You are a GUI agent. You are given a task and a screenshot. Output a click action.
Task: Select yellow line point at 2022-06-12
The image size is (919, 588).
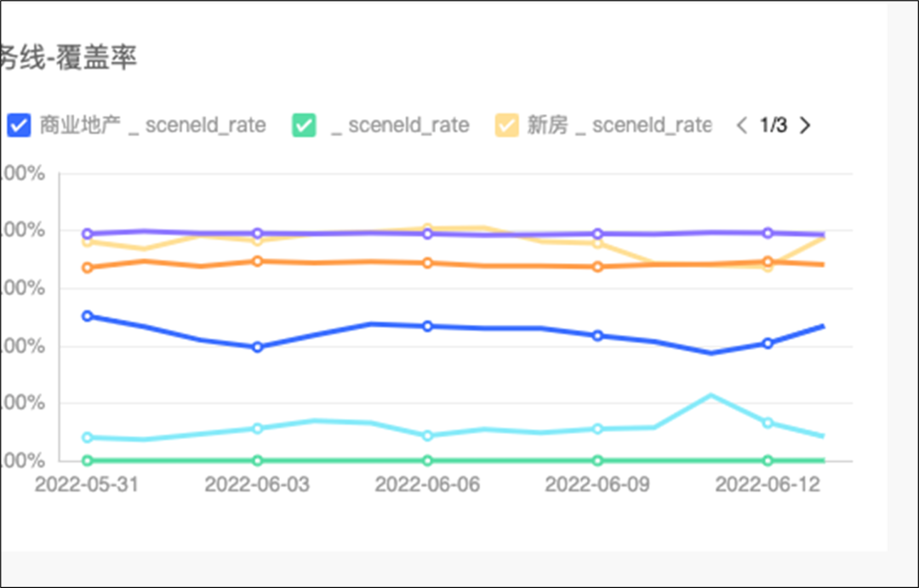(768, 267)
